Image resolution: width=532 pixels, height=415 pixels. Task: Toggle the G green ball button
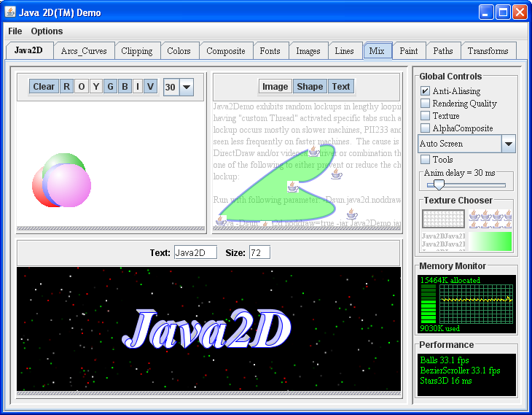click(x=110, y=87)
